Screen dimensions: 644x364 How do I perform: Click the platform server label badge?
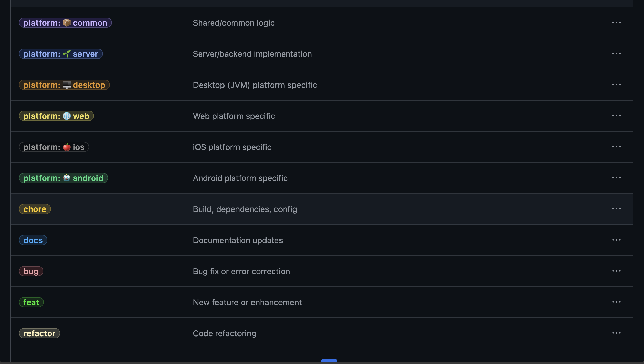[61, 54]
